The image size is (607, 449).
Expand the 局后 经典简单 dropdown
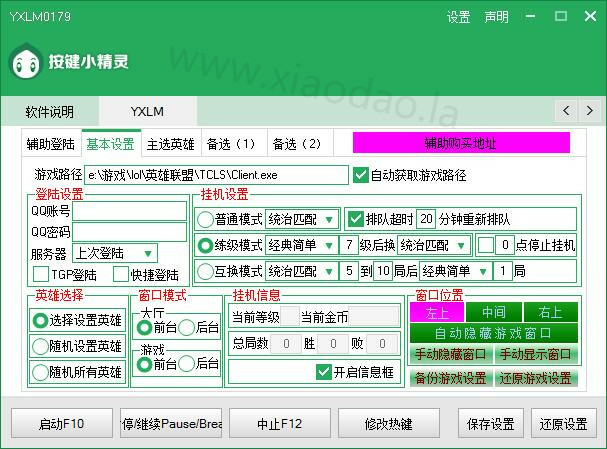tap(456, 271)
